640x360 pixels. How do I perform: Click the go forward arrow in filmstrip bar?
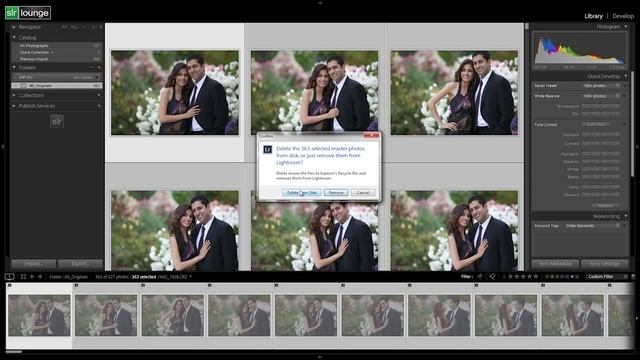click(x=40, y=277)
